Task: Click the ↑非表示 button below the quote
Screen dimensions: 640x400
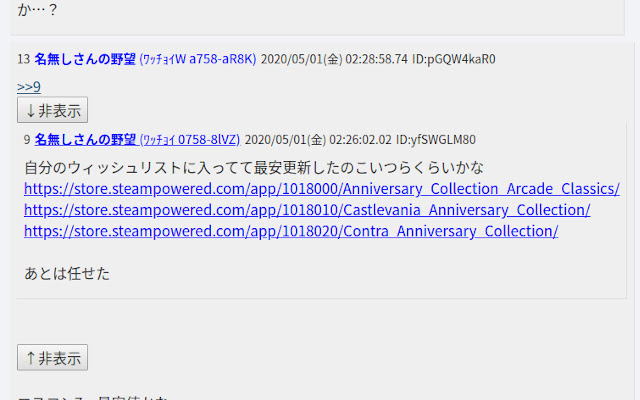Action: [52, 358]
